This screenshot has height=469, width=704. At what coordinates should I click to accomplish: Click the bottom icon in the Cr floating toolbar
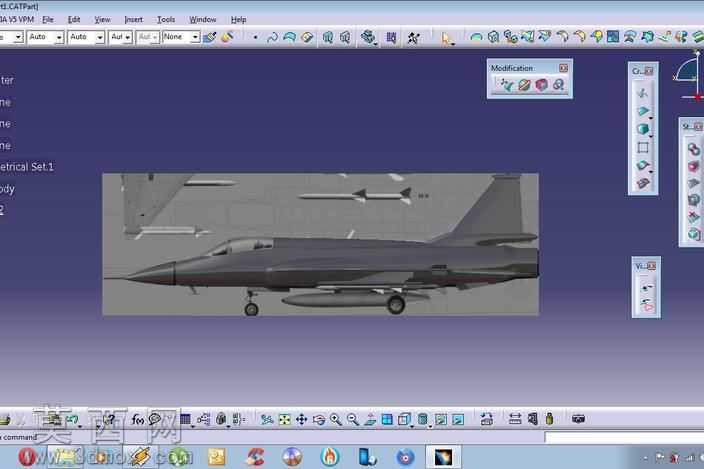coord(642,183)
